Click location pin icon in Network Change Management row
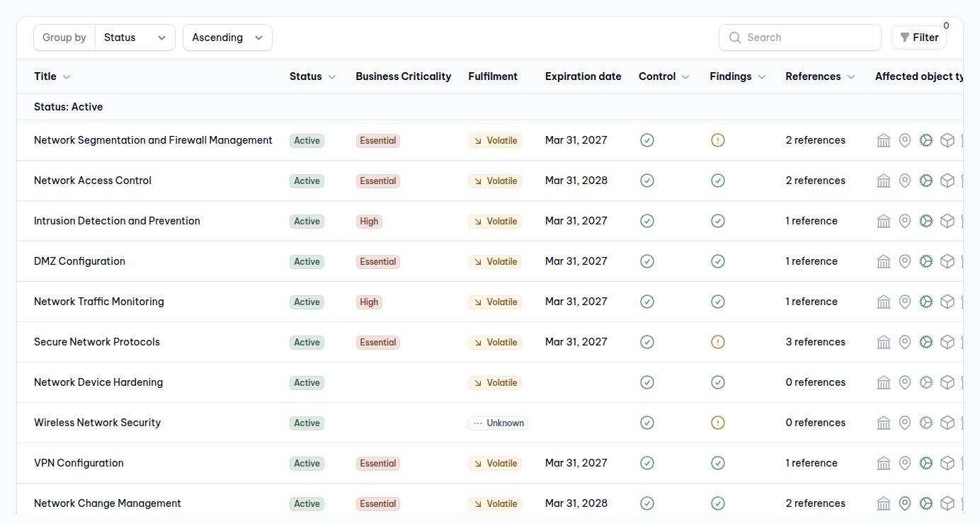Screen dimensions: 980x526 tap(904, 503)
